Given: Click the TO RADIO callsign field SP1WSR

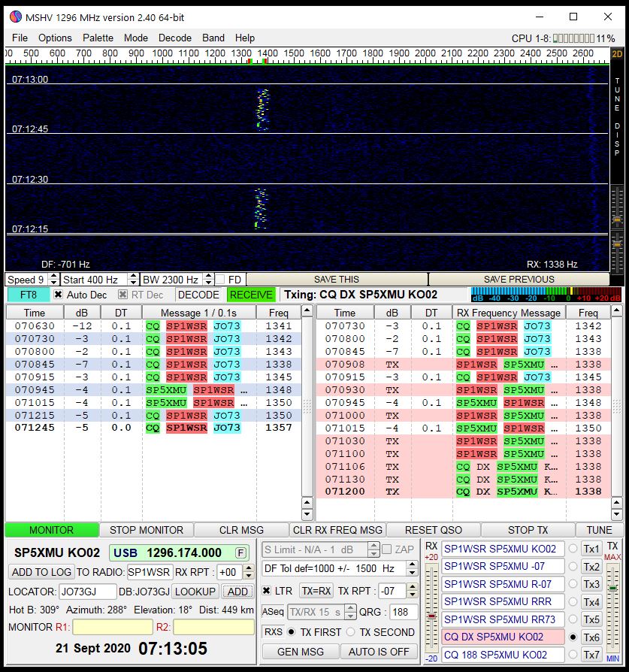Looking at the screenshot, I should 150,572.
